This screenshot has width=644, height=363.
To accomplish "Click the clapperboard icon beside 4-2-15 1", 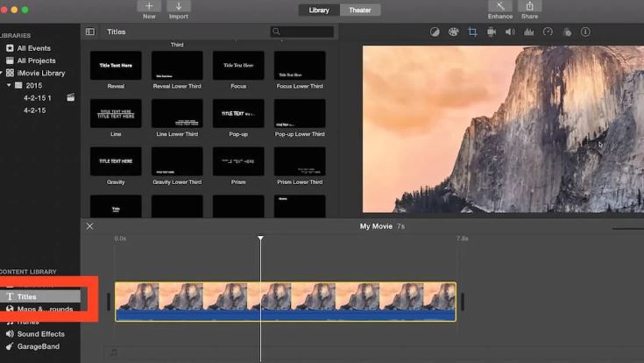I will [71, 97].
